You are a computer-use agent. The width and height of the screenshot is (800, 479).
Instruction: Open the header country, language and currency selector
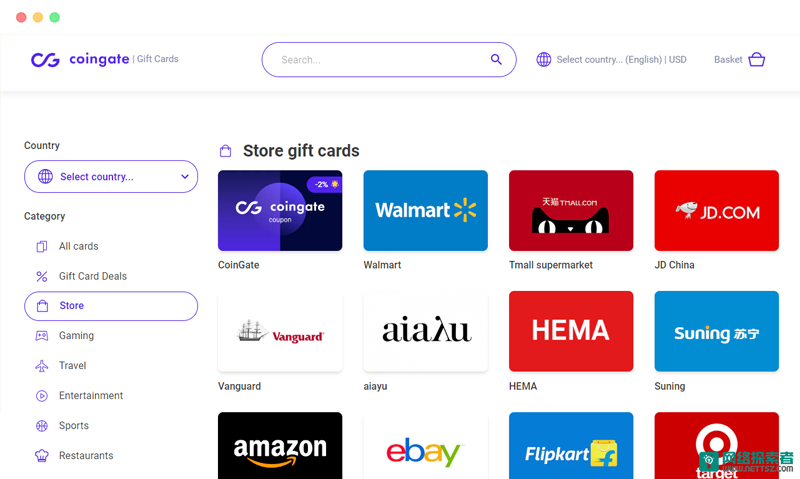coord(611,60)
